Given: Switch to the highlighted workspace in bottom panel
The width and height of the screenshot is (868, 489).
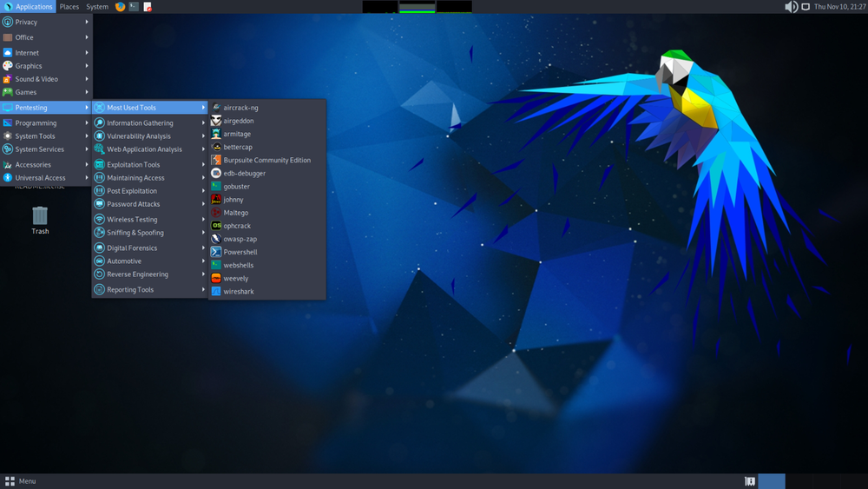Looking at the screenshot, I should 772,481.
